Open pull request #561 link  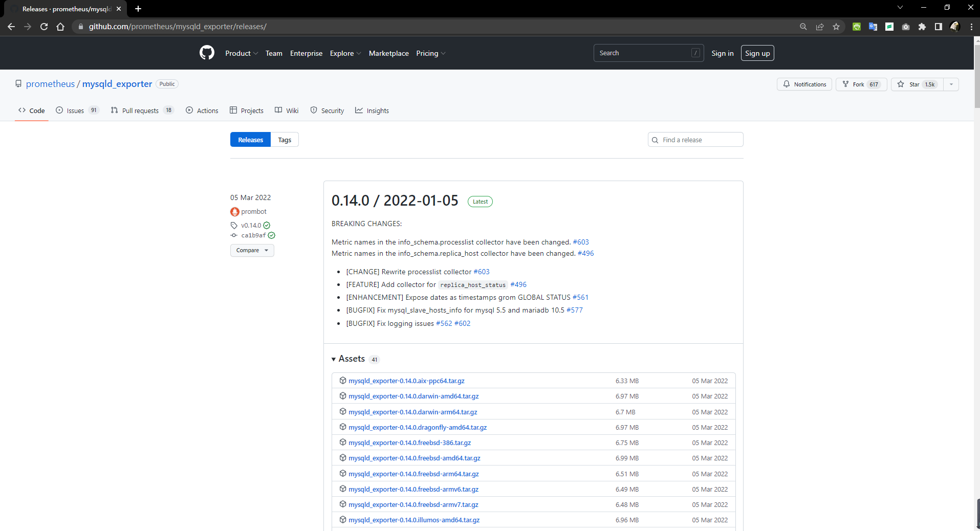point(580,297)
